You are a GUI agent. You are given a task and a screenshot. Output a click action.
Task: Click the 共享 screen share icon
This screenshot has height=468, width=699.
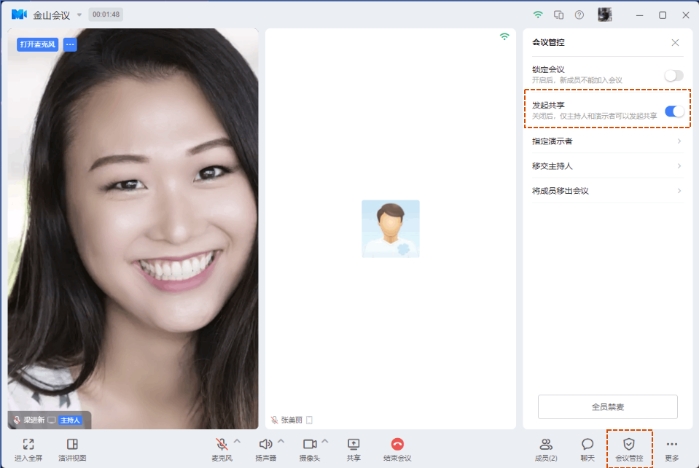354,444
